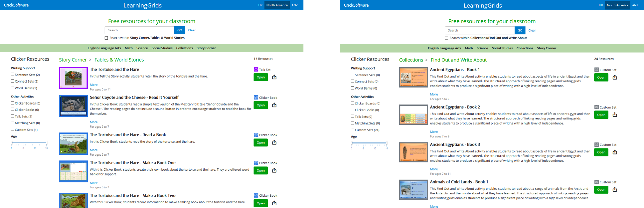Screen dimensions: 644x208
Task: Click the purple Talk Set type icon
Action: pos(256,70)
